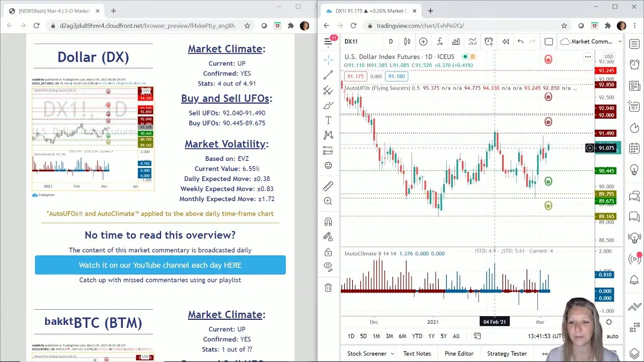Open the Strategy Tester tab

click(x=507, y=353)
